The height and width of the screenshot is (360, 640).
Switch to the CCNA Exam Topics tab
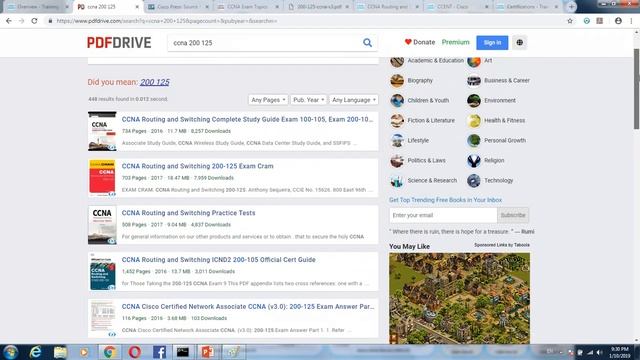pyautogui.click(x=248, y=7)
